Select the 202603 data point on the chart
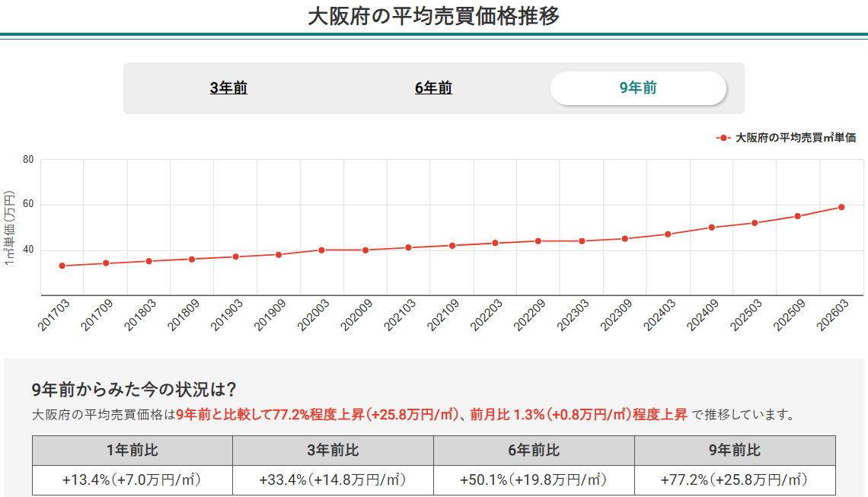The height and width of the screenshot is (497, 868). (841, 206)
